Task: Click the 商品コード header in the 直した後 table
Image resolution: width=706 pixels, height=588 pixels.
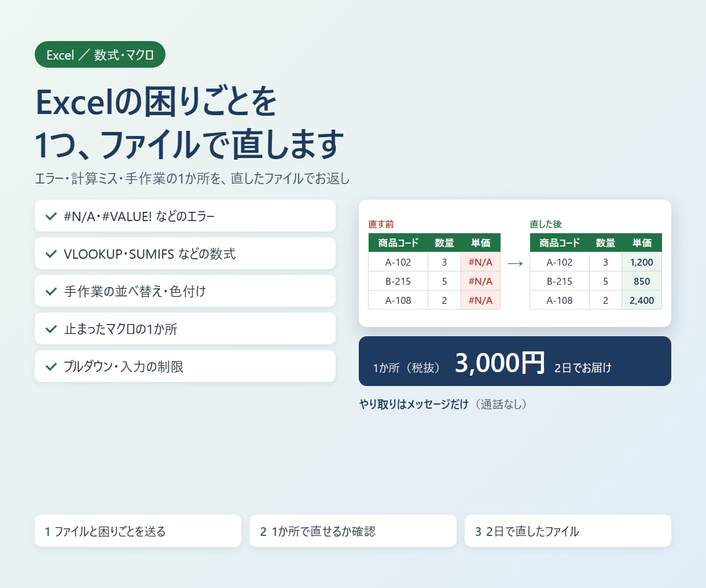Action: pos(560,243)
